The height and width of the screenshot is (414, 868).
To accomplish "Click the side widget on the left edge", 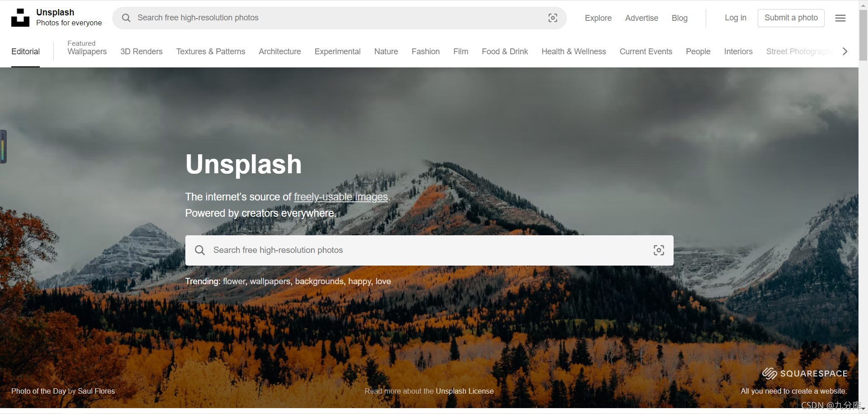I will (x=3, y=147).
